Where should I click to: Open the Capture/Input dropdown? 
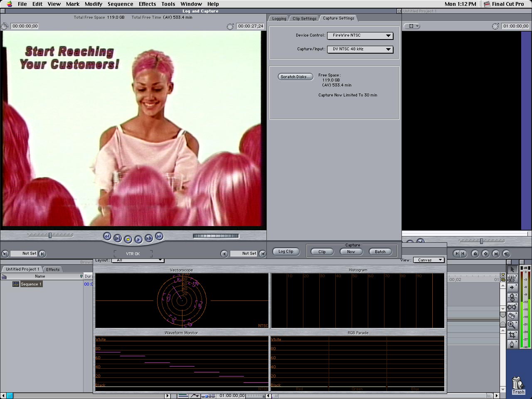[360, 49]
